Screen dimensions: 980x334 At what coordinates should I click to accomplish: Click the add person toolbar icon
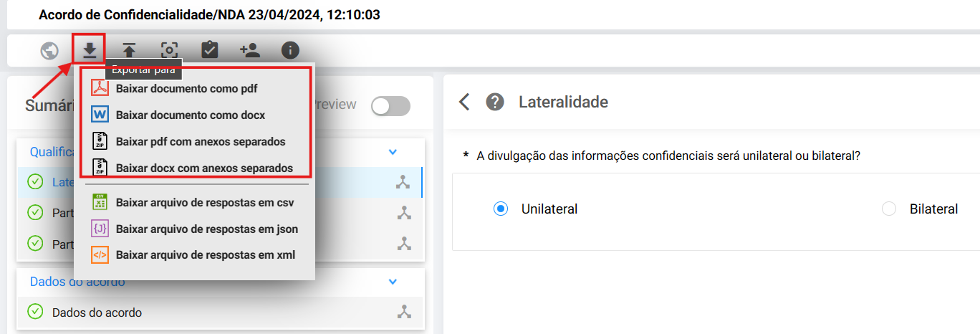[x=249, y=50]
